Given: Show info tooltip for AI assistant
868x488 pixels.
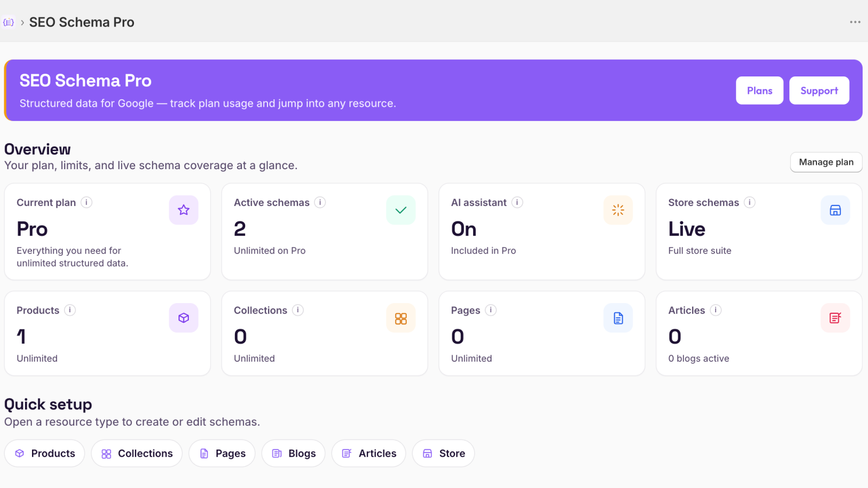Looking at the screenshot, I should pos(518,202).
